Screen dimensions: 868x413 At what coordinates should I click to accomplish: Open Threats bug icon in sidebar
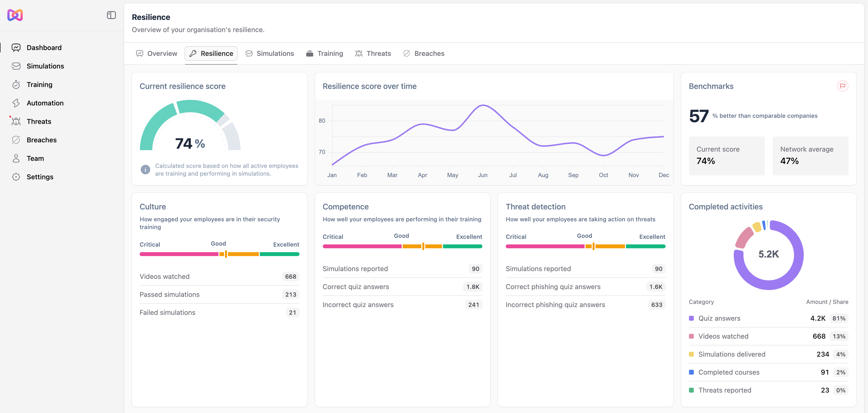click(x=16, y=121)
